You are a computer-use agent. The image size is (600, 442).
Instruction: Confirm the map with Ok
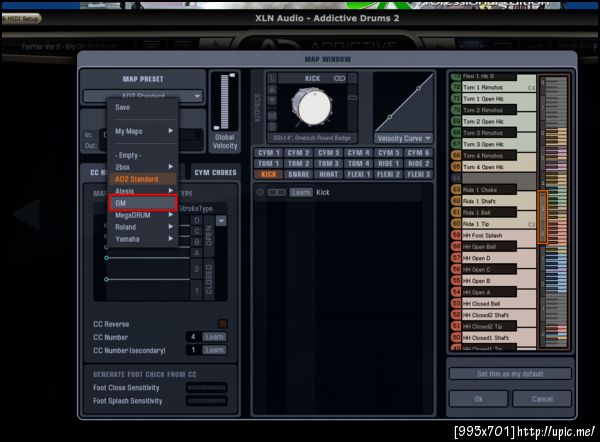pyautogui.click(x=478, y=399)
